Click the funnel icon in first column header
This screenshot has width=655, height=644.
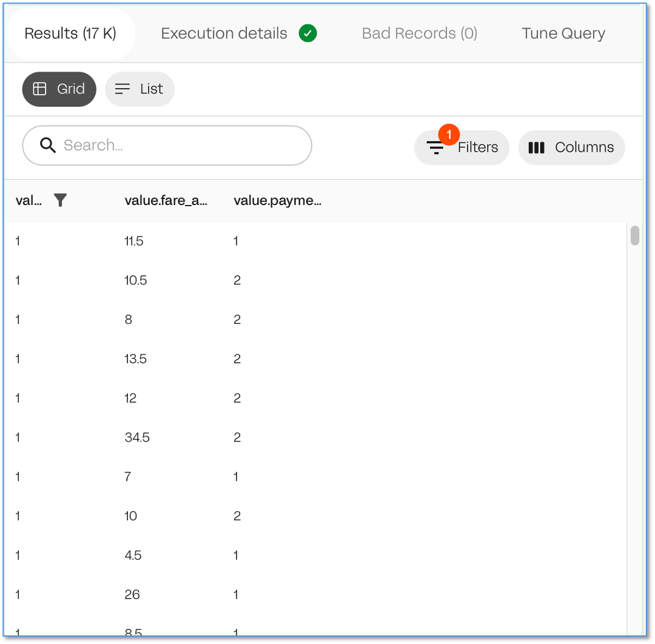[x=60, y=201]
